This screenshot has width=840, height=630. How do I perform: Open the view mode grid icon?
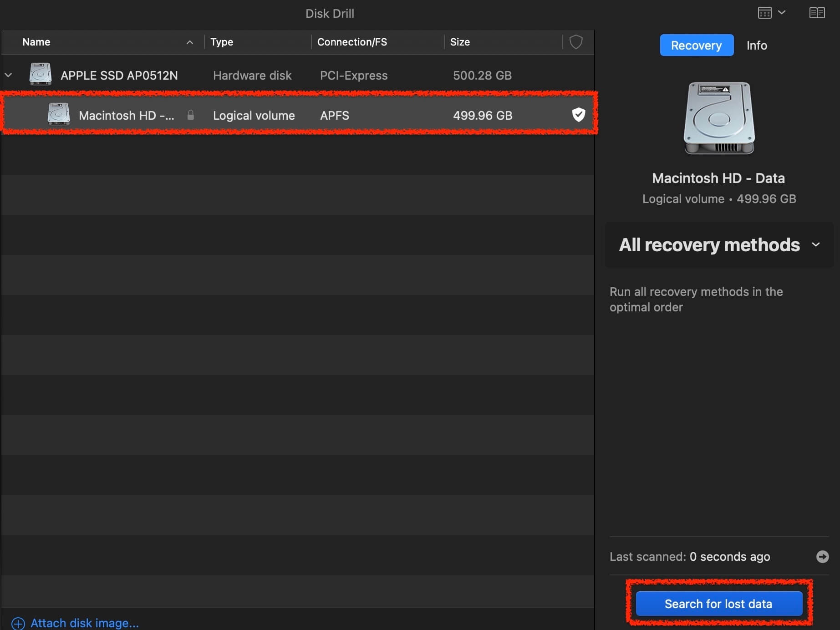(x=764, y=13)
